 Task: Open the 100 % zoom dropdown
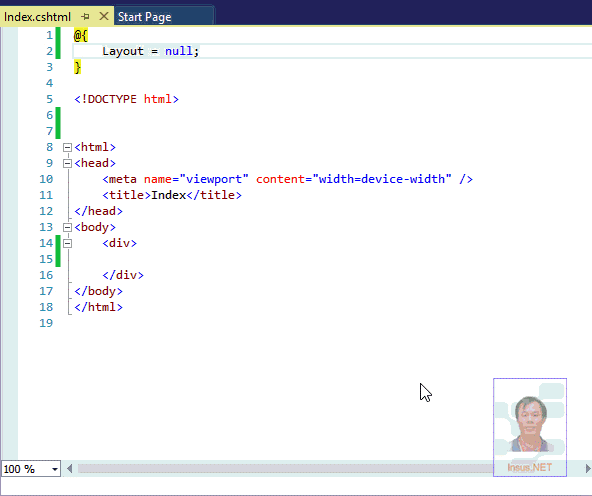[55, 469]
